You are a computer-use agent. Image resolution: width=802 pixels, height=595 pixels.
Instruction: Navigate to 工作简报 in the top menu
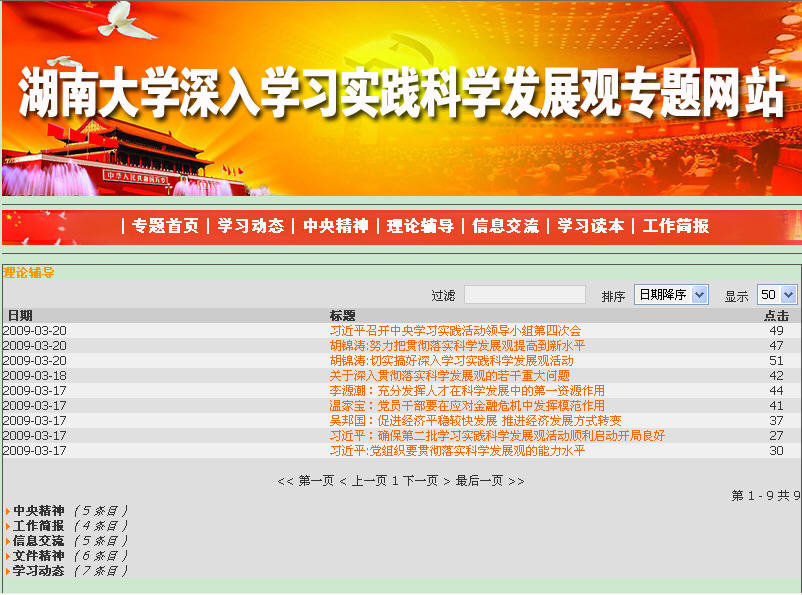pos(675,226)
